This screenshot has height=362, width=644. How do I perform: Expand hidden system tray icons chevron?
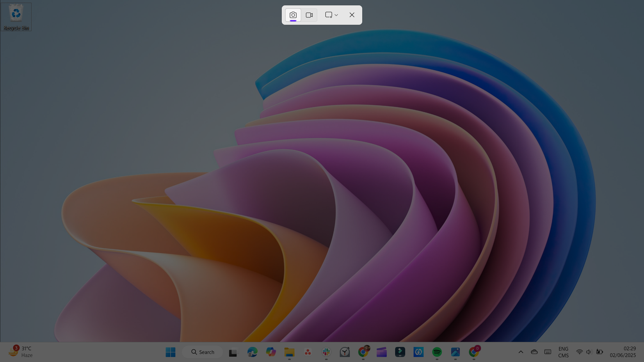click(x=521, y=352)
